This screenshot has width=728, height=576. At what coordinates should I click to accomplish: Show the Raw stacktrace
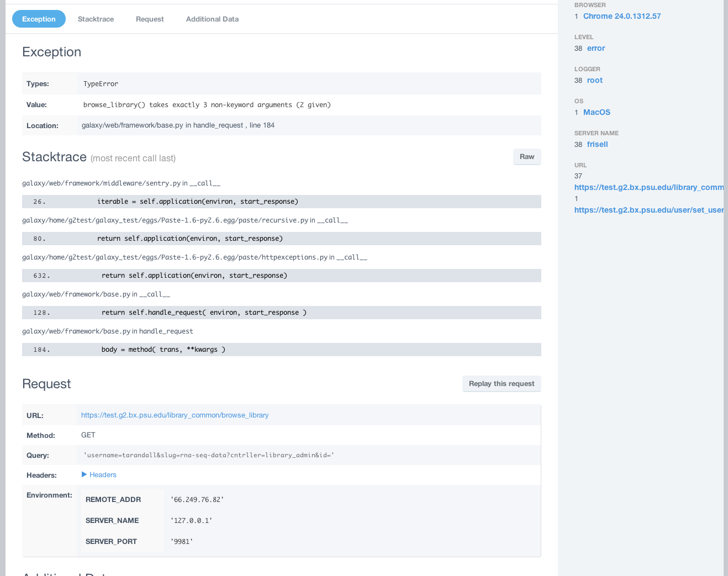(526, 157)
